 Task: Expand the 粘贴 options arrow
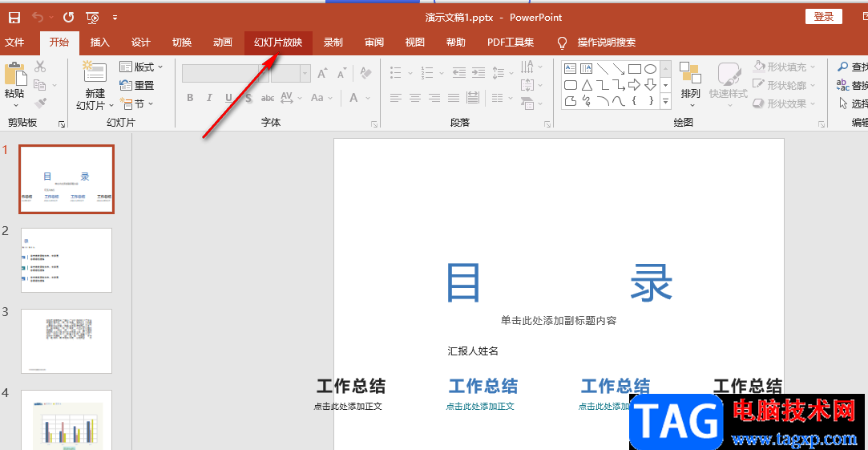pos(15,105)
